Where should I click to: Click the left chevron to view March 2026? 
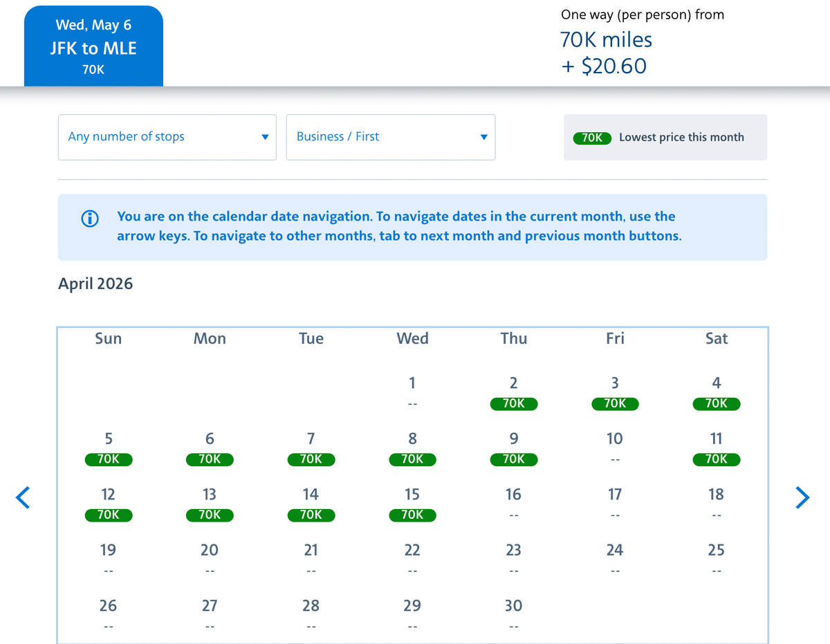(x=23, y=497)
